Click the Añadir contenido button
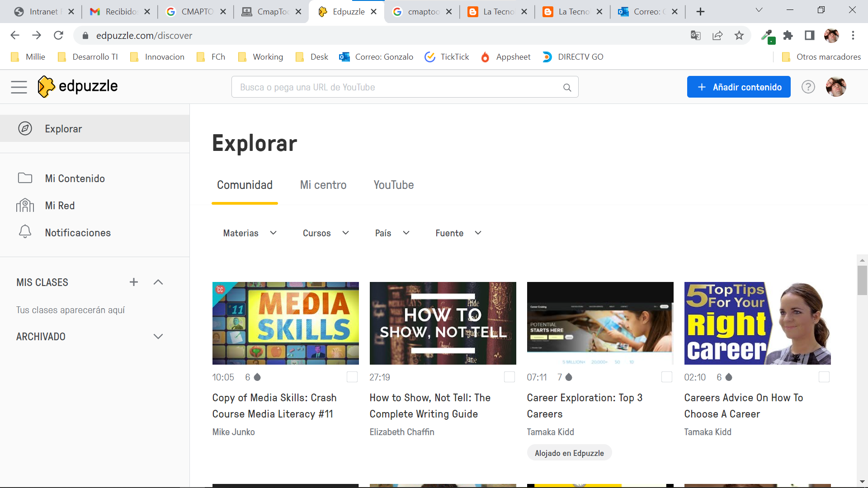 click(x=738, y=87)
